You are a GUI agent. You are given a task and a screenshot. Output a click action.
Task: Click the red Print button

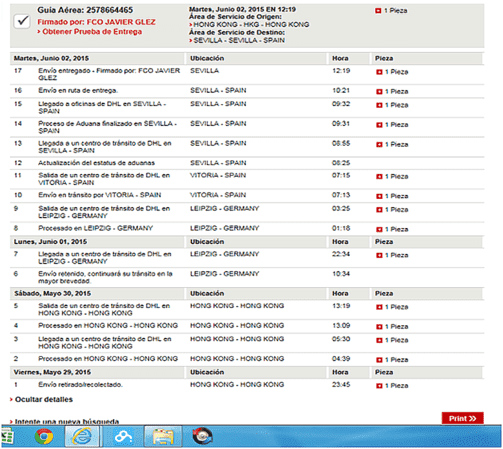pos(462,418)
